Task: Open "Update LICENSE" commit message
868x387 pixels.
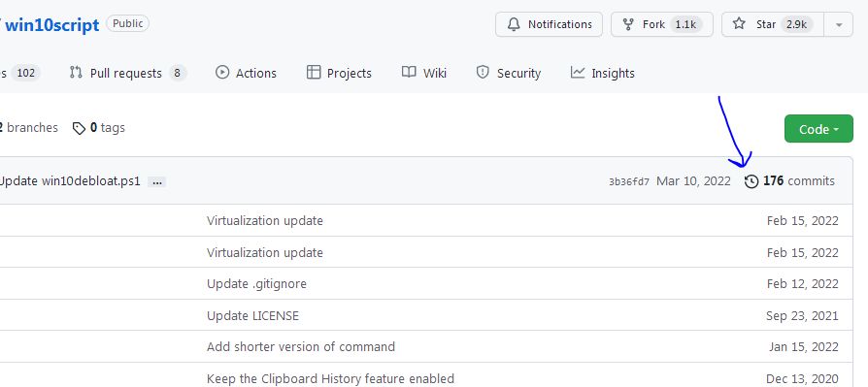Action: tap(252, 315)
